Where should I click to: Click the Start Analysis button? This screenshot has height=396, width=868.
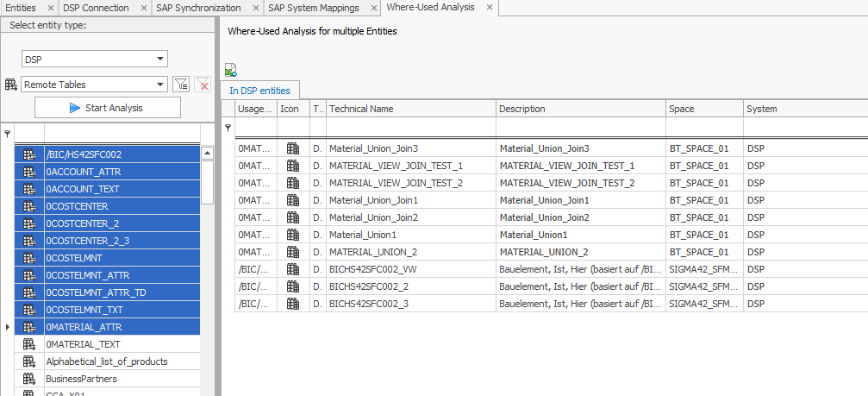point(108,108)
